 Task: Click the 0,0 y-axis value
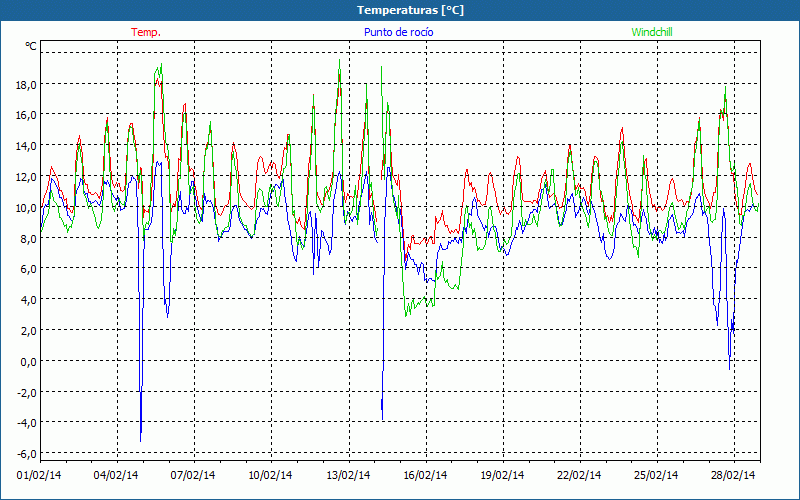point(29,362)
